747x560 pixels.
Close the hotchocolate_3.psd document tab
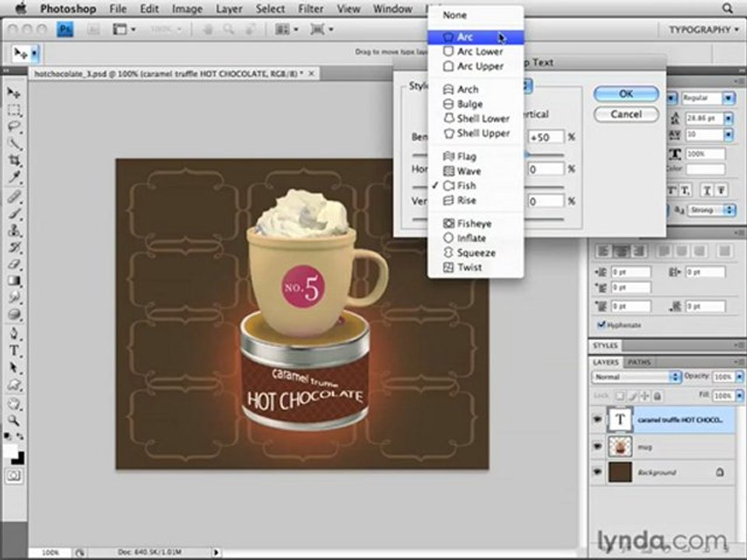point(311,73)
